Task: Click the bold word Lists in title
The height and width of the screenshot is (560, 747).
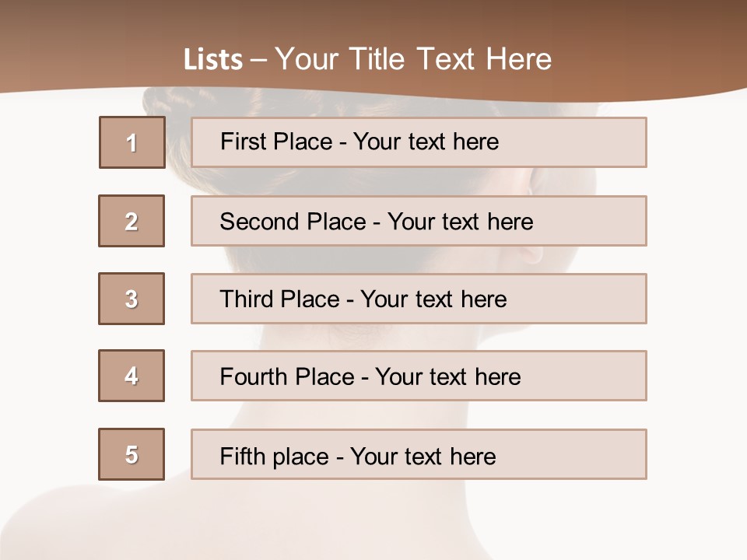Action: [213, 60]
